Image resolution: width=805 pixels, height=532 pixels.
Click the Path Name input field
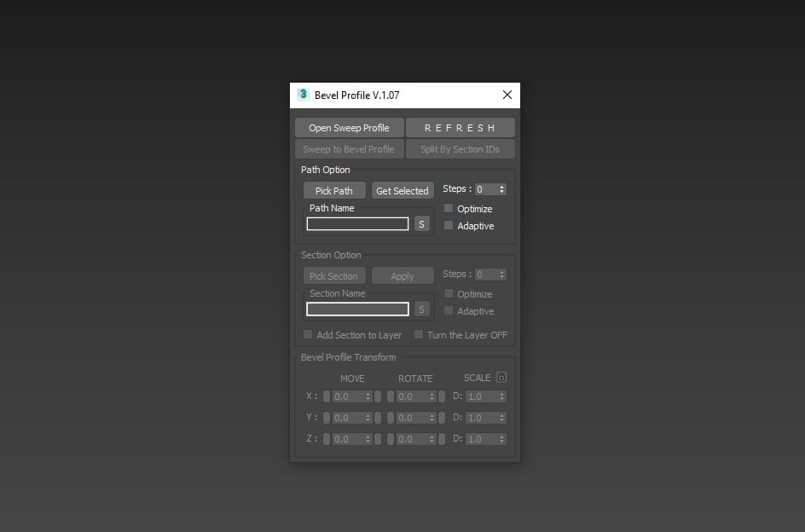tap(357, 224)
